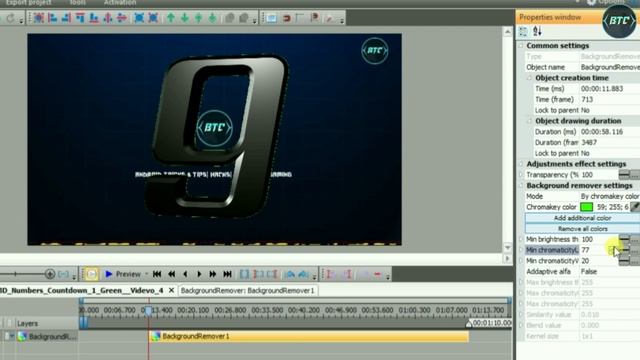This screenshot has height=360, width=640.
Task: Click the redo arrow icon in top toolbar
Action: pos(10,18)
